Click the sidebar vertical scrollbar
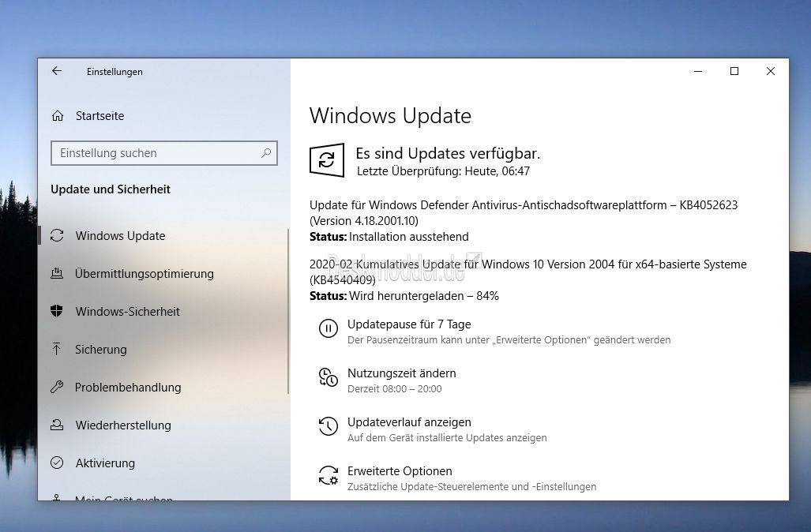Viewport: 811px width, 532px height. point(288,311)
